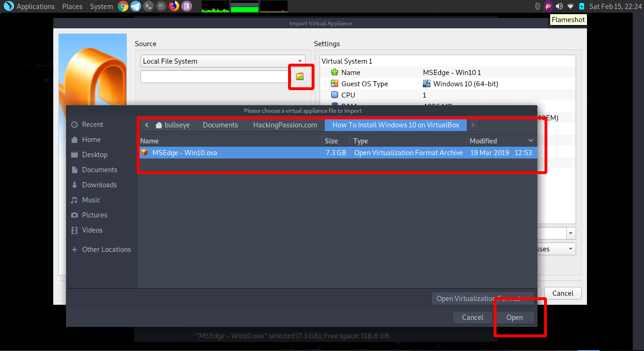Click the Virtual System 1 heading
The height and width of the screenshot is (351, 644).
(347, 61)
